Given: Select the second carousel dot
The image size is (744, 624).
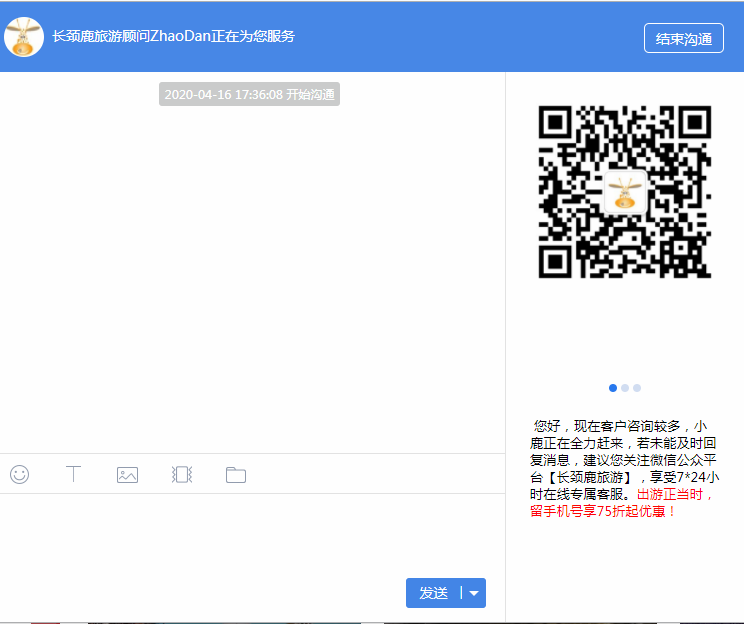Looking at the screenshot, I should click(x=625, y=388).
